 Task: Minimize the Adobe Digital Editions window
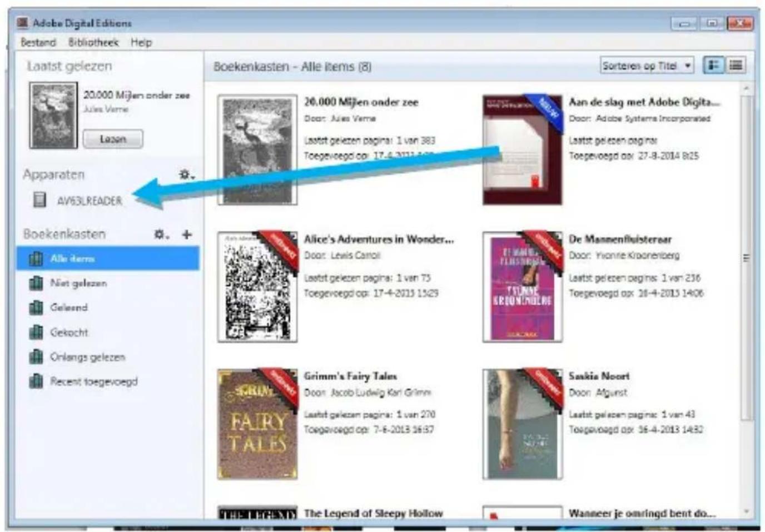[x=684, y=23]
